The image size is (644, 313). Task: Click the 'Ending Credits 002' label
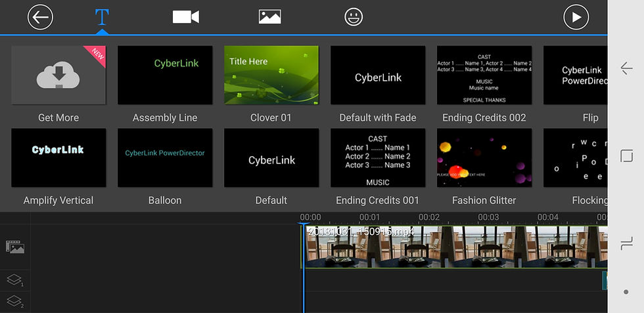pyautogui.click(x=484, y=117)
